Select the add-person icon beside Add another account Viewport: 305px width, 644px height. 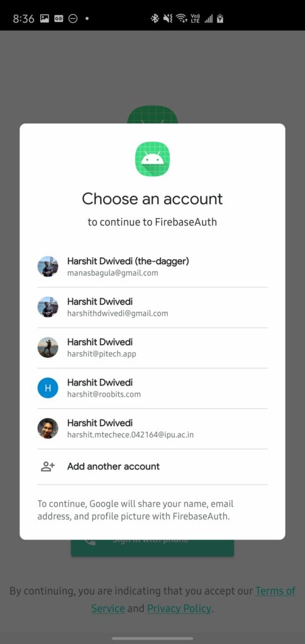[x=48, y=467]
